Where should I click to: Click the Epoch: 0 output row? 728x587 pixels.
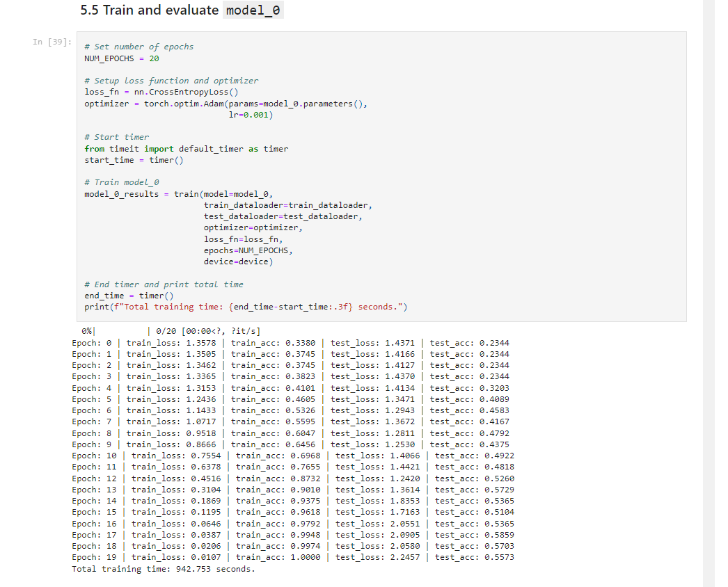[290, 343]
